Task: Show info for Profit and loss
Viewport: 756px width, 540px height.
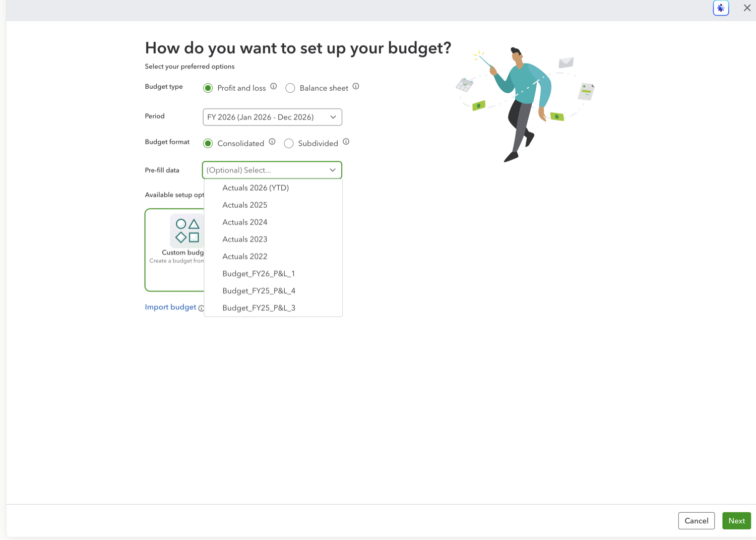Action: (x=274, y=86)
